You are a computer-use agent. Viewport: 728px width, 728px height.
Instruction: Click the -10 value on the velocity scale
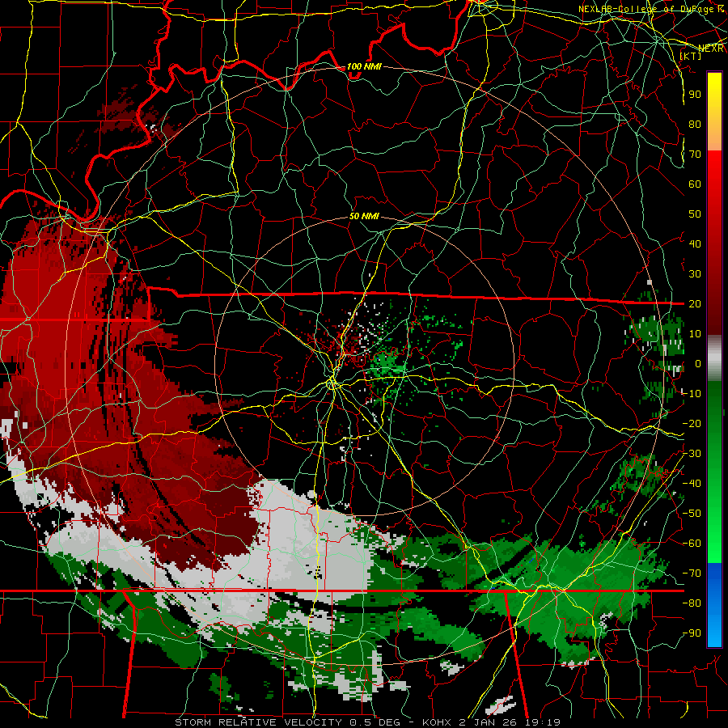coord(692,394)
